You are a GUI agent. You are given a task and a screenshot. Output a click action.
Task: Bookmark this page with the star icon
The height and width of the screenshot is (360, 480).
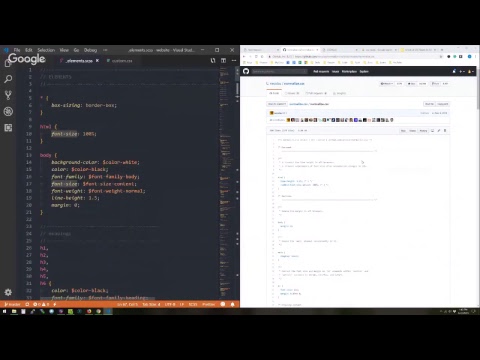pyautogui.click(x=441, y=57)
